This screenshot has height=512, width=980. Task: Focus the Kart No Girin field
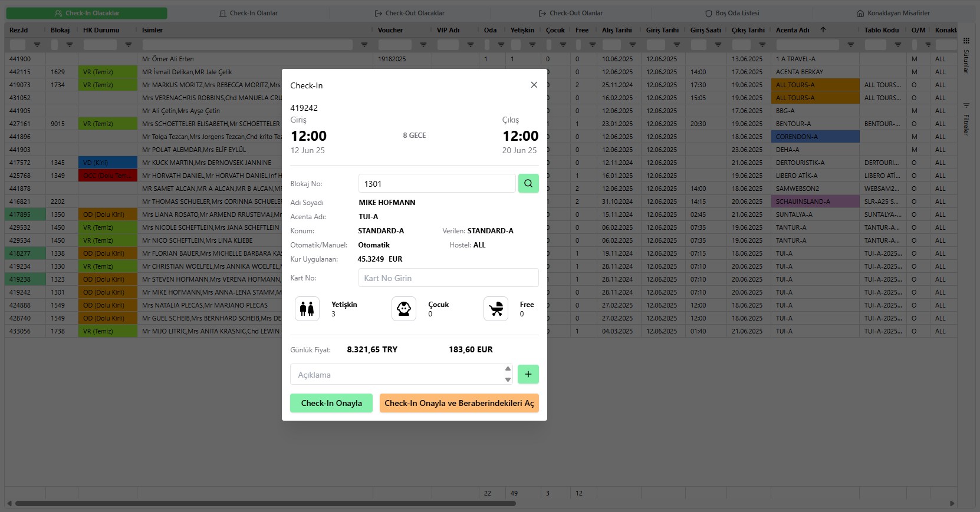coord(448,278)
